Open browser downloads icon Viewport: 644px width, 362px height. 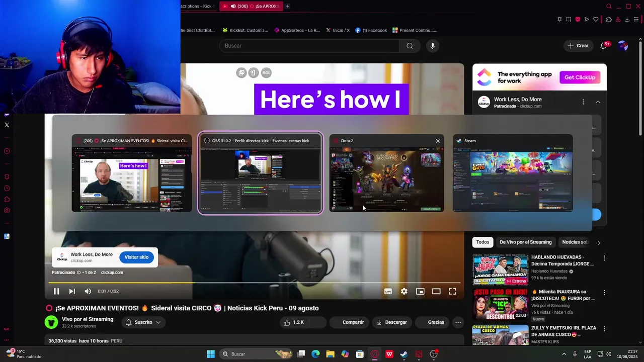(x=627, y=20)
